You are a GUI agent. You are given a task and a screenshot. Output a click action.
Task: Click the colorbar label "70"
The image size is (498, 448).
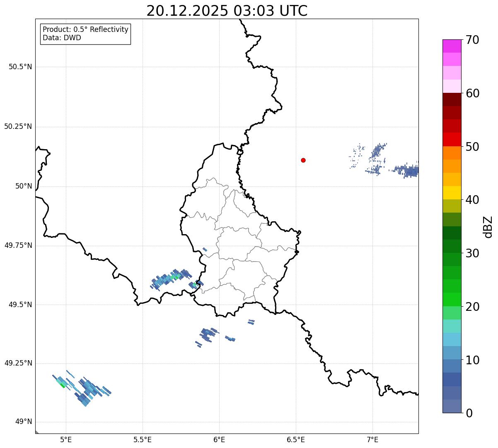[472, 40]
